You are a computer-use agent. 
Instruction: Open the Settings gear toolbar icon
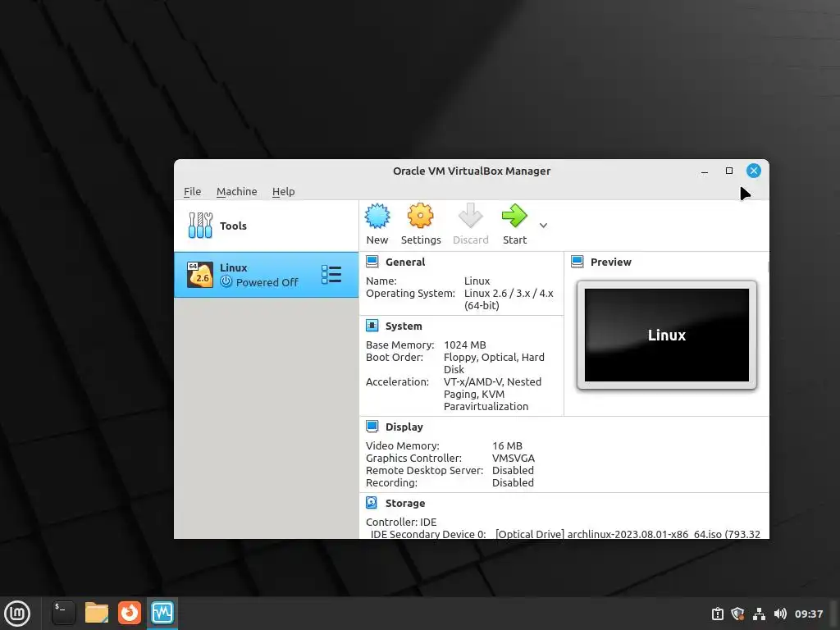point(421,217)
